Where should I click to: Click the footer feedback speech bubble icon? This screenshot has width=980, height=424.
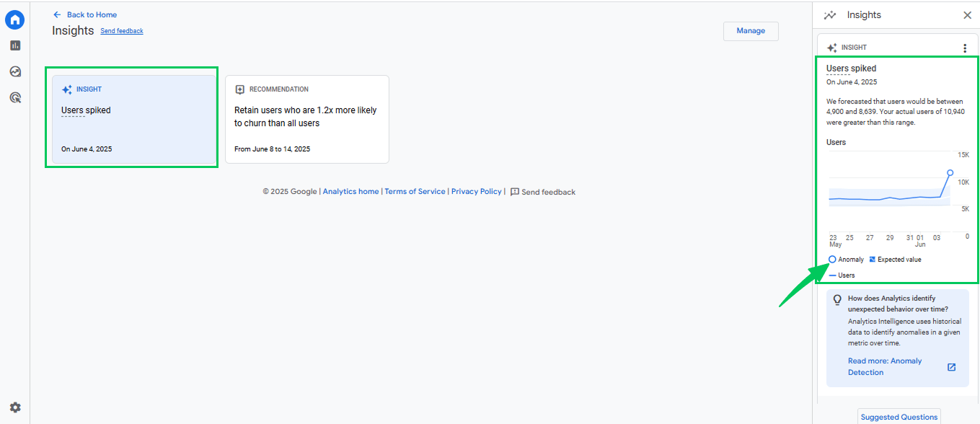[514, 193]
